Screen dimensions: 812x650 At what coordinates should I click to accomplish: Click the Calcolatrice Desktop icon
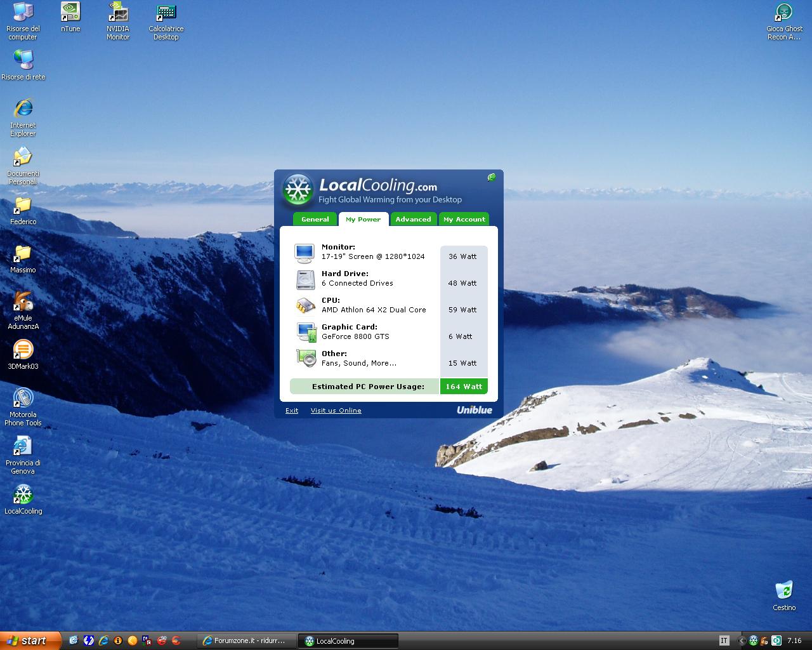pos(166,21)
